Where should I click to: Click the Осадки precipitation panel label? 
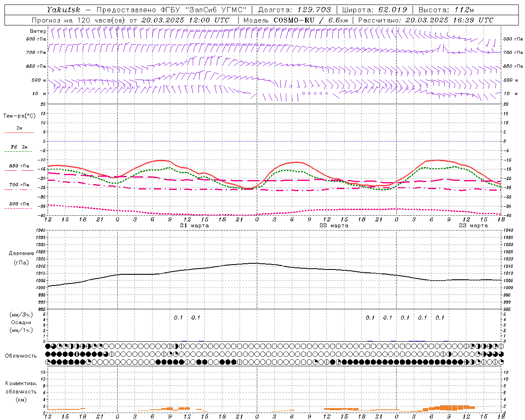click(21, 322)
